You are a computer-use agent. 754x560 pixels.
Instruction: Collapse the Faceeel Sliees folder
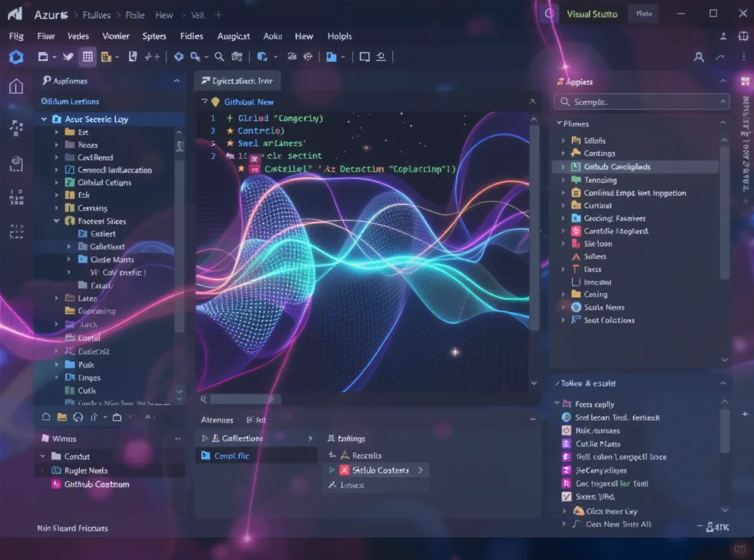[x=56, y=221]
